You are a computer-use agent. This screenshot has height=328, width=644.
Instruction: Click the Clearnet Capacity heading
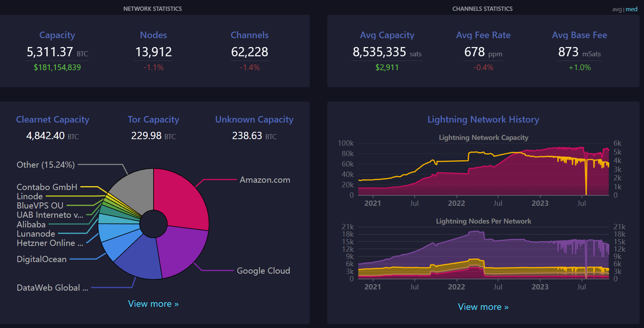click(x=52, y=119)
